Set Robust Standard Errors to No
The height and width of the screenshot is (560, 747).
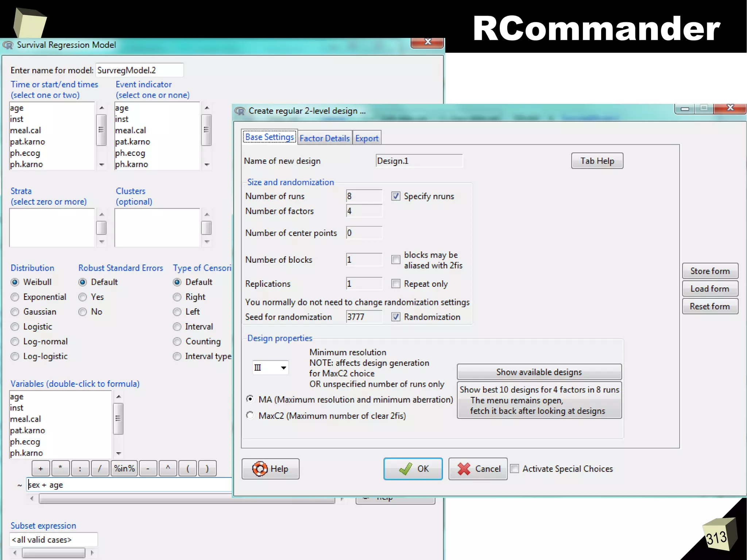tap(83, 312)
